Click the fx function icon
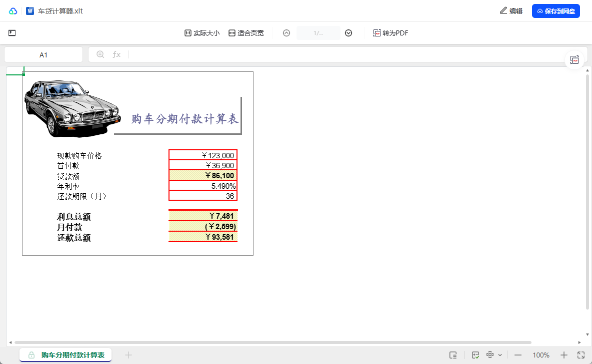The width and height of the screenshot is (592, 364). click(116, 54)
